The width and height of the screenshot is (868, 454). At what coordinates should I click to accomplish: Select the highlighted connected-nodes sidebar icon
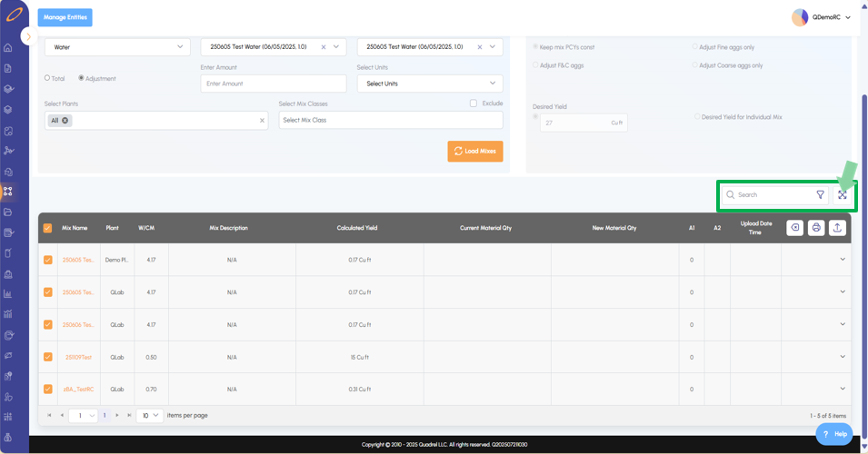coord(8,192)
